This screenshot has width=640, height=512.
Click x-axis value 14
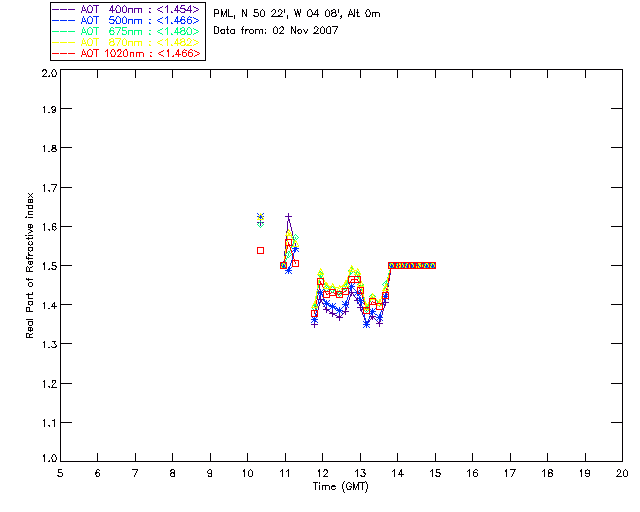[x=398, y=473]
